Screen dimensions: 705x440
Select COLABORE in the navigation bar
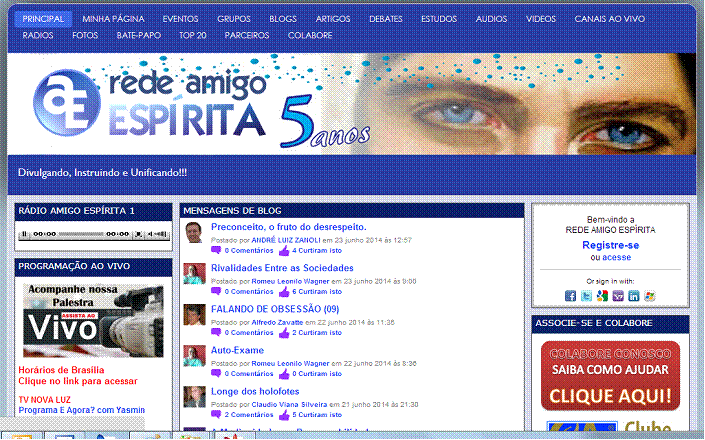pos(310,35)
